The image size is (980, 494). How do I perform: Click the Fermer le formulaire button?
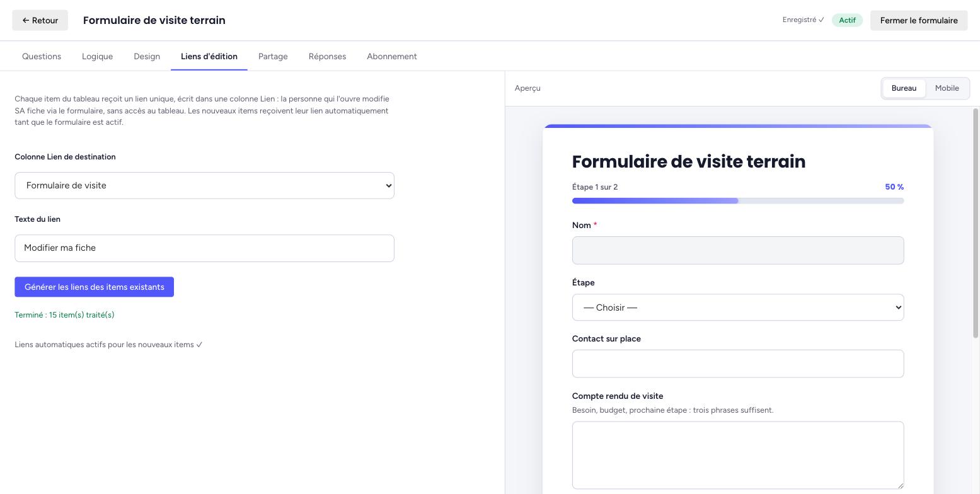[919, 20]
